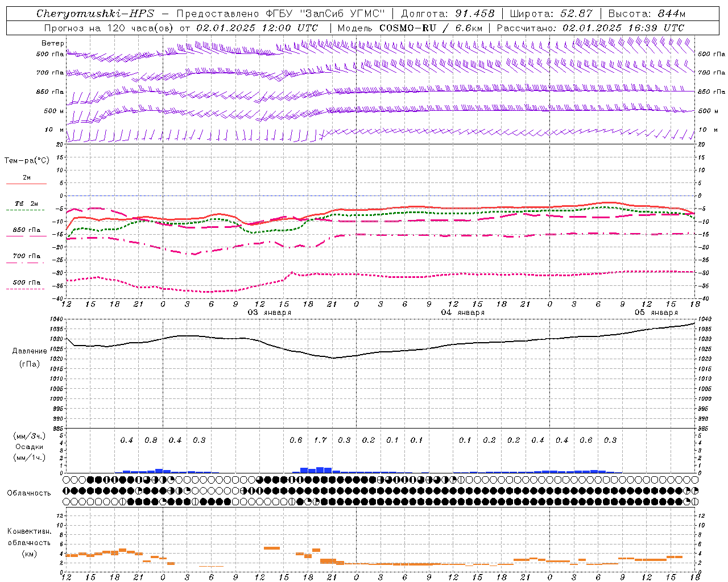Click the Тем-ра(°C) panel label
Viewport: 728px width, 582px height.
[x=27, y=161]
